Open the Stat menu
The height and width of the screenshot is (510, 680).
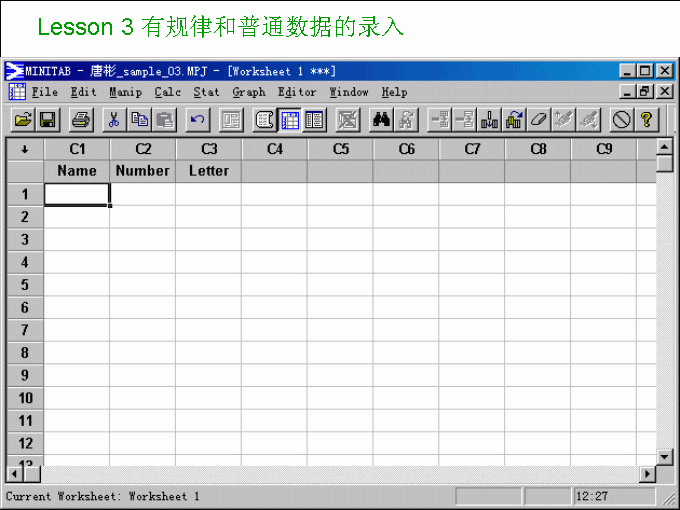206,92
